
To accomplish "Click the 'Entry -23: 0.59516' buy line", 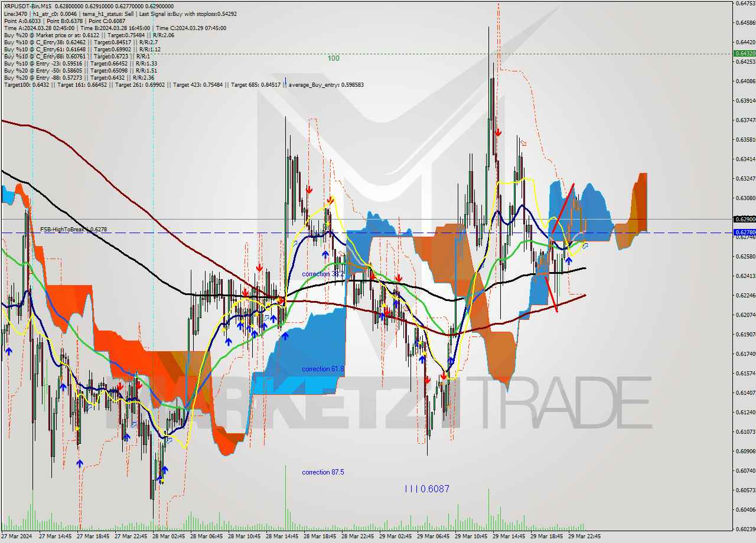I will click(x=80, y=63).
